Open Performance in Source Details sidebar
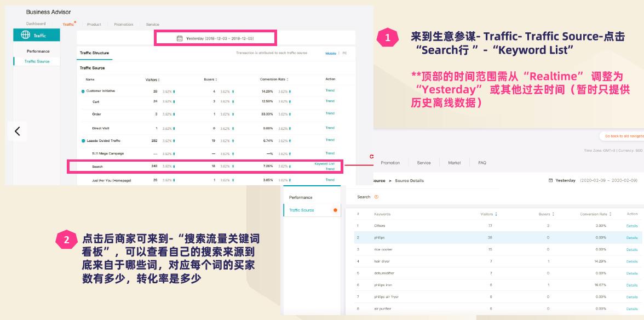 click(301, 198)
